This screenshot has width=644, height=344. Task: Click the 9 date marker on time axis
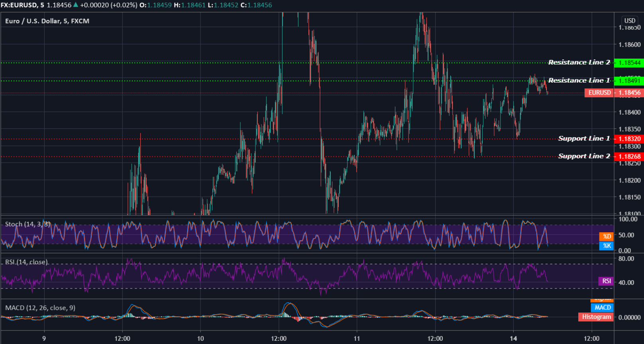coord(44,338)
